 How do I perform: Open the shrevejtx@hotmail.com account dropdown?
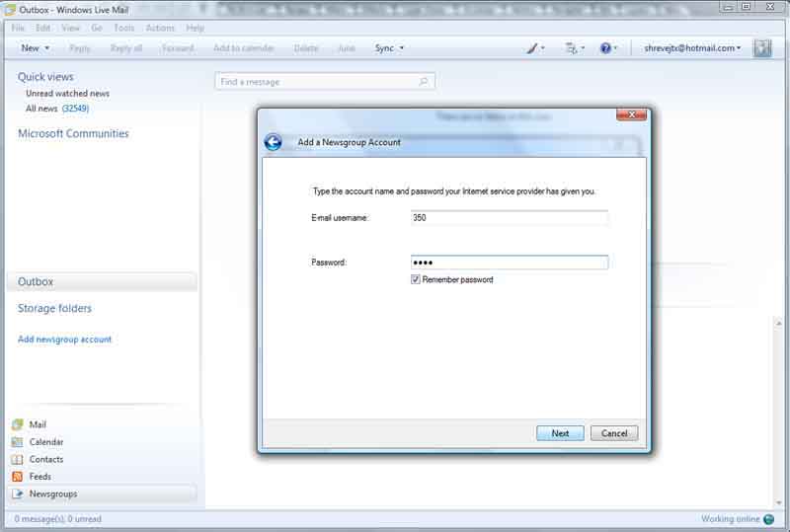pyautogui.click(x=692, y=48)
